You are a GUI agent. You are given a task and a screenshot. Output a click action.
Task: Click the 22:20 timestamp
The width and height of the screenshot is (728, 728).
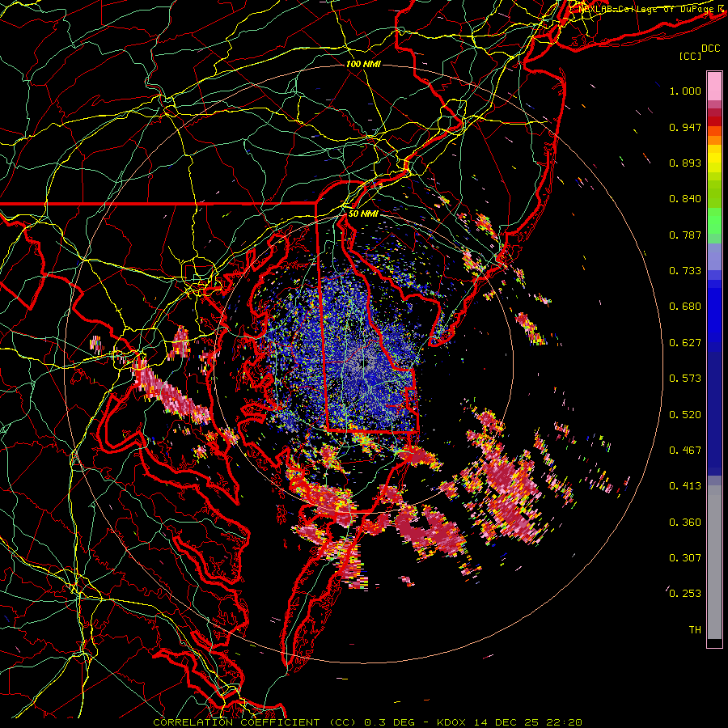(x=564, y=722)
